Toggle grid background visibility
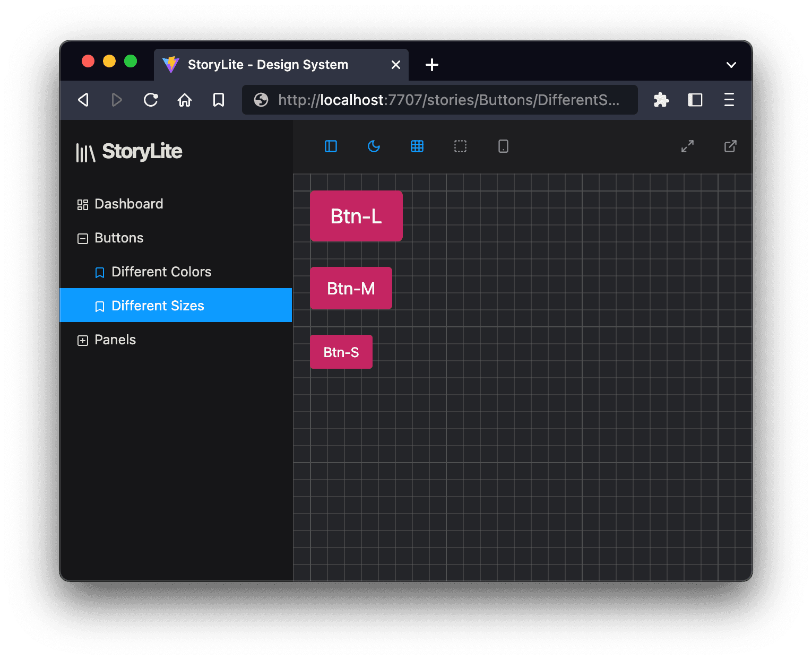This screenshot has width=812, height=660. coord(417,146)
